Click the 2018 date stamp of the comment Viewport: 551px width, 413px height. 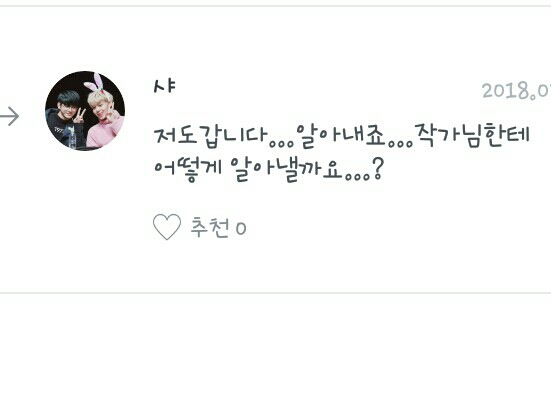(x=516, y=91)
